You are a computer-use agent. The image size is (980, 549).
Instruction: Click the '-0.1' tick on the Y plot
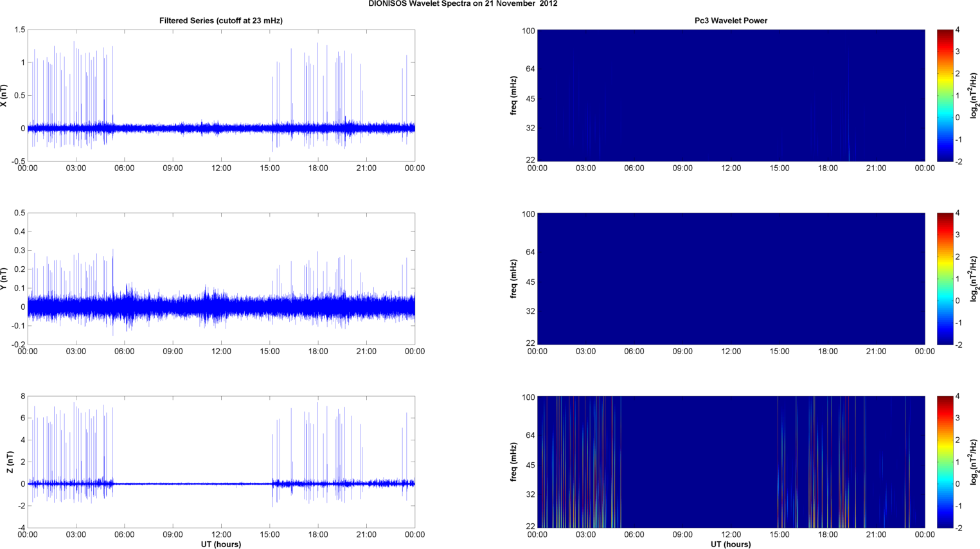[x=18, y=326]
